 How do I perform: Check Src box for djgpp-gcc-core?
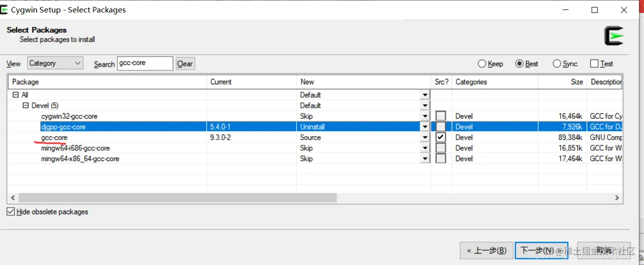coord(440,127)
